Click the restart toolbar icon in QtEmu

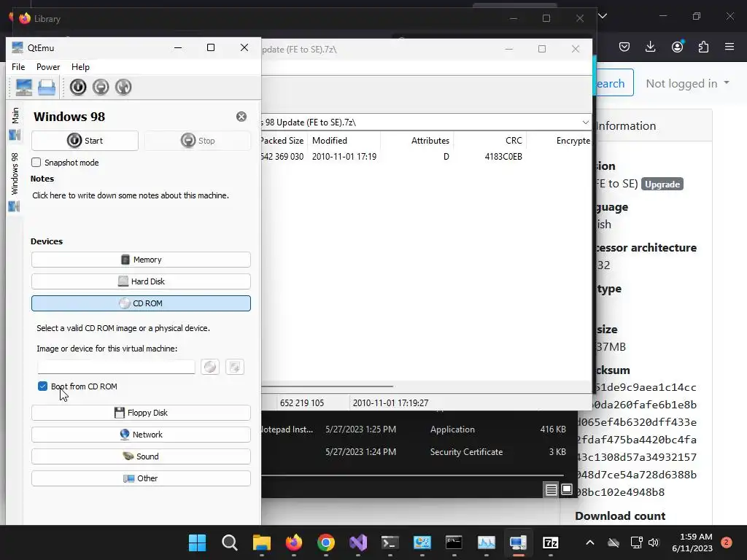tap(123, 87)
